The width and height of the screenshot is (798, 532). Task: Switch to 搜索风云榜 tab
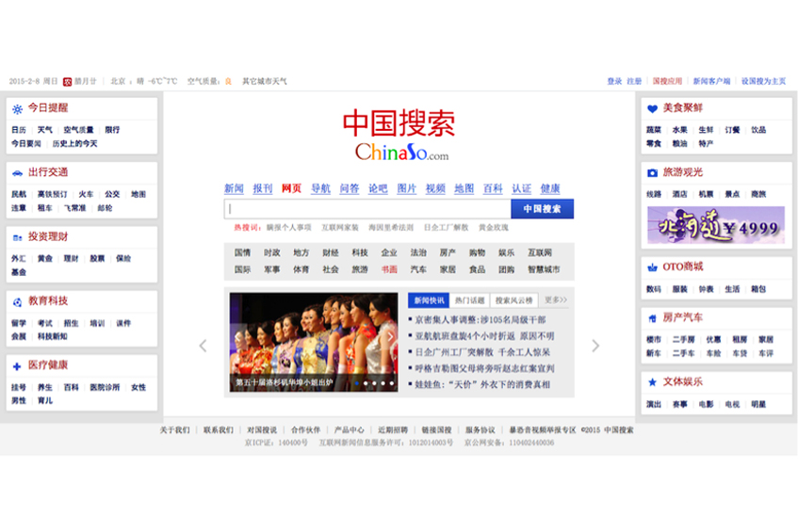pos(514,300)
